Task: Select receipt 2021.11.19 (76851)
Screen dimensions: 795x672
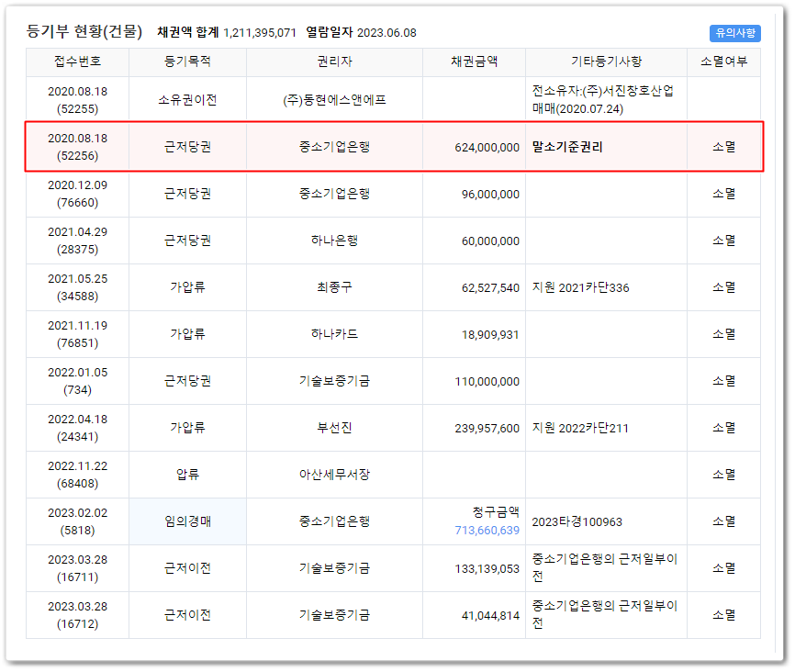Action: point(78,334)
